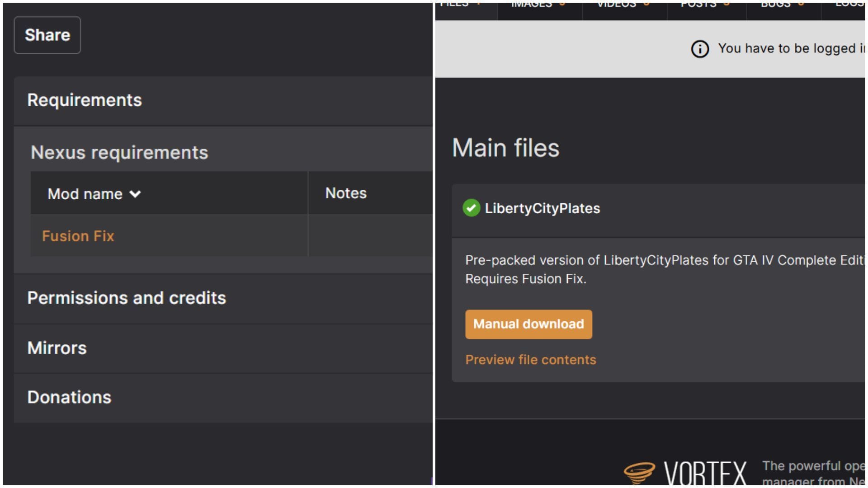The height and width of the screenshot is (488, 868).
Task: Click the Manual download button
Action: (x=528, y=324)
